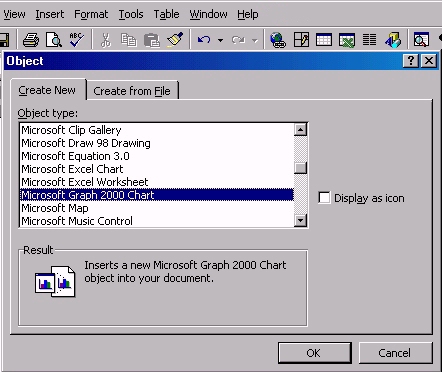Open the Window menu

(208, 14)
